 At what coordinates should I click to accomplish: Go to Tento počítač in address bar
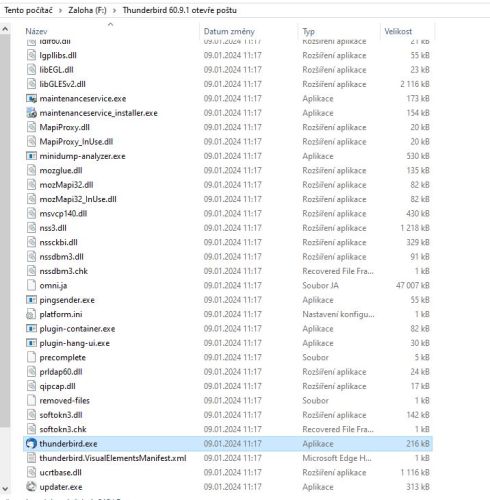pos(28,10)
